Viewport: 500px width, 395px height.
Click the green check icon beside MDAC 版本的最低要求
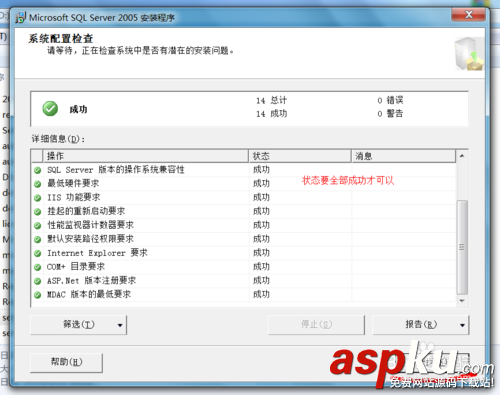point(37,295)
